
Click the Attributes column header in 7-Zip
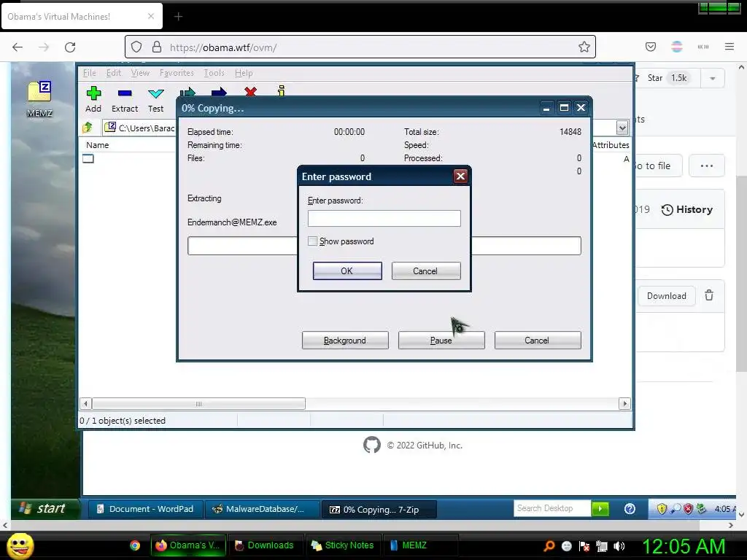611,145
